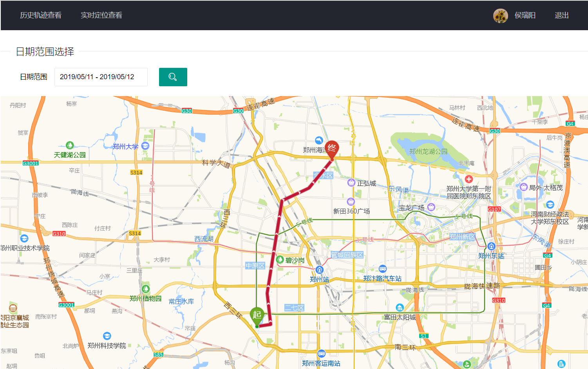Click the sunflower user avatar

[x=500, y=16]
